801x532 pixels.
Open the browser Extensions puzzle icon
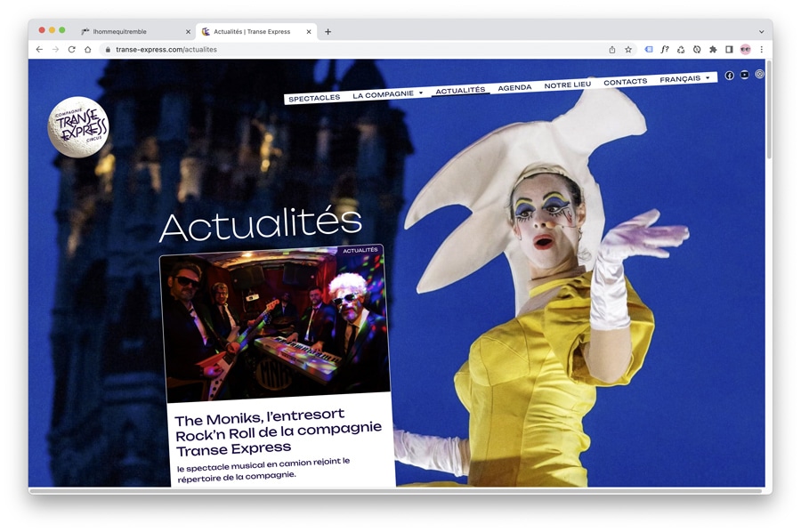click(x=713, y=50)
